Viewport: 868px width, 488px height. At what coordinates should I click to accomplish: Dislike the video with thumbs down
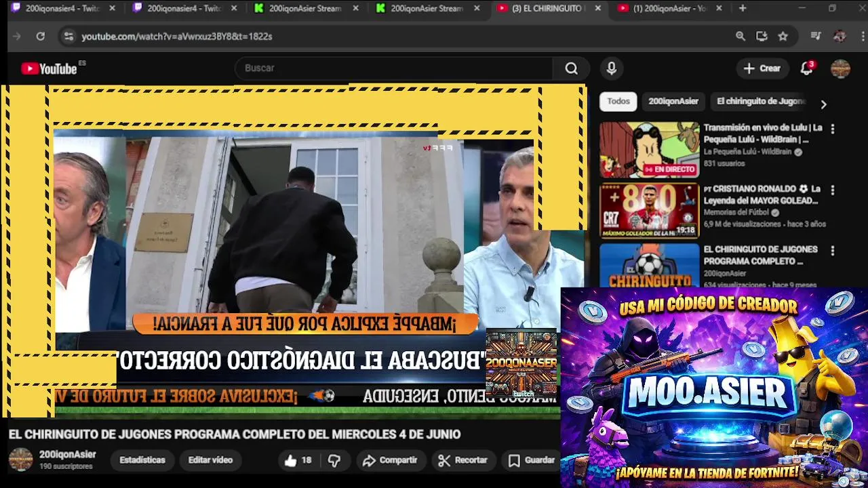tap(334, 460)
